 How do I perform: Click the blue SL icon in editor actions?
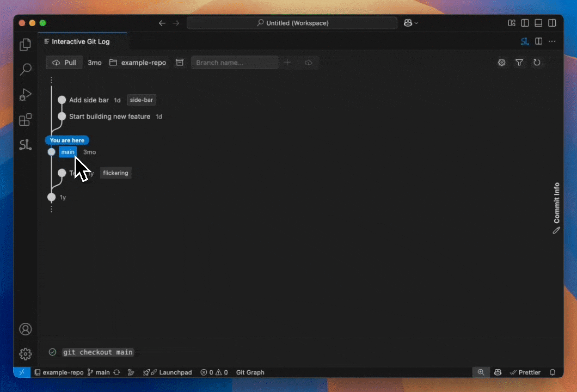pyautogui.click(x=525, y=41)
